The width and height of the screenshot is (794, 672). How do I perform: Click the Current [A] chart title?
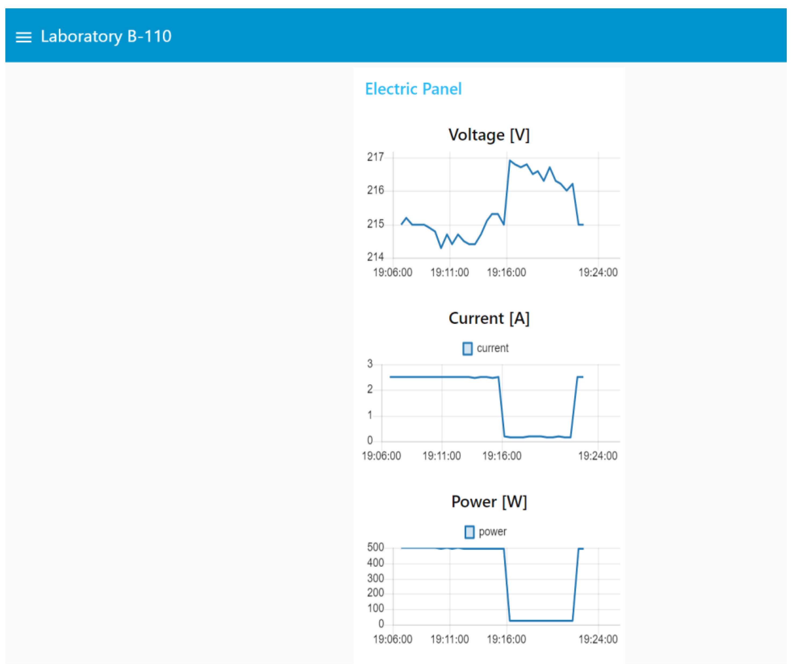click(x=489, y=318)
